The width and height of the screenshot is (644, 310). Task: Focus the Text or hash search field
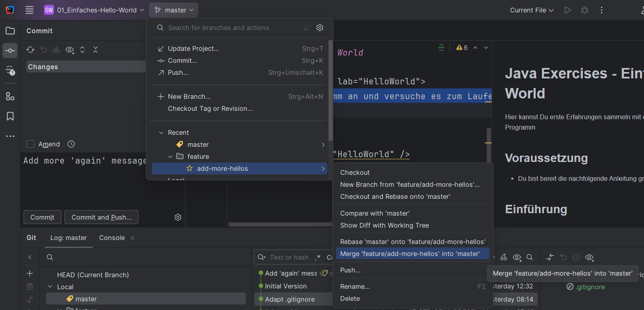(289, 257)
